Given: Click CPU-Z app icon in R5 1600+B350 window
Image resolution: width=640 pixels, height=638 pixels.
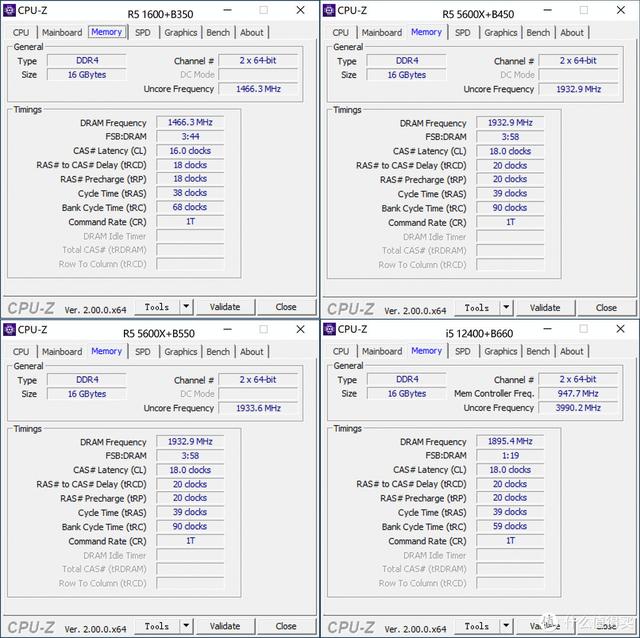Looking at the screenshot, I should coord(9,10).
